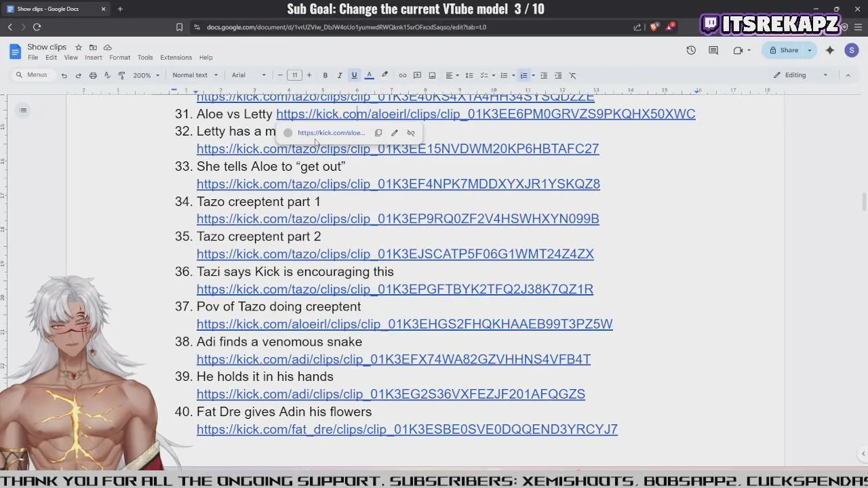Increase the indent level
Screen dimensions: 868x488
click(x=558, y=75)
